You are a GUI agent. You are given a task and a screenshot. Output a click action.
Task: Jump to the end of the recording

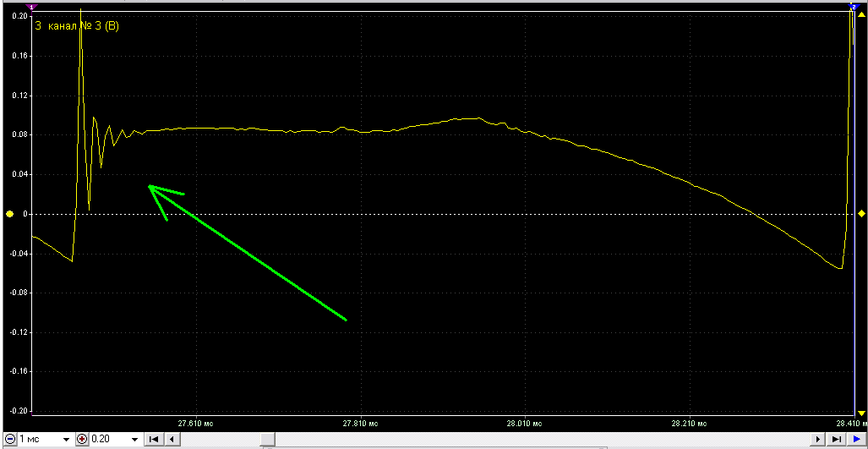837,440
